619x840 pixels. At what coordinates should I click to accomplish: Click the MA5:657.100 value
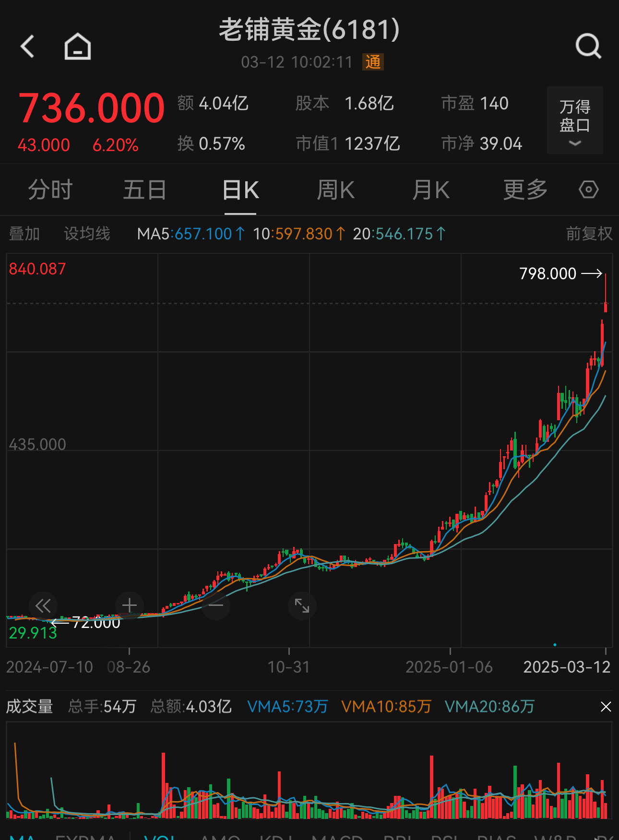click(x=191, y=234)
